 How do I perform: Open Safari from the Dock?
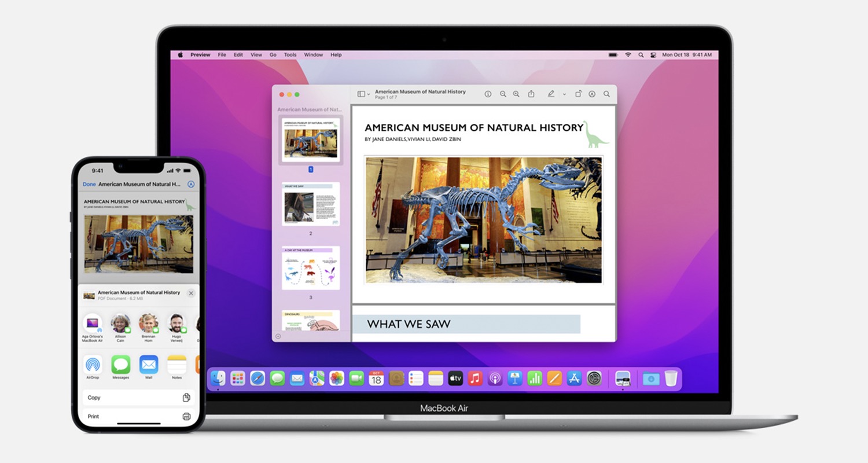tap(258, 379)
